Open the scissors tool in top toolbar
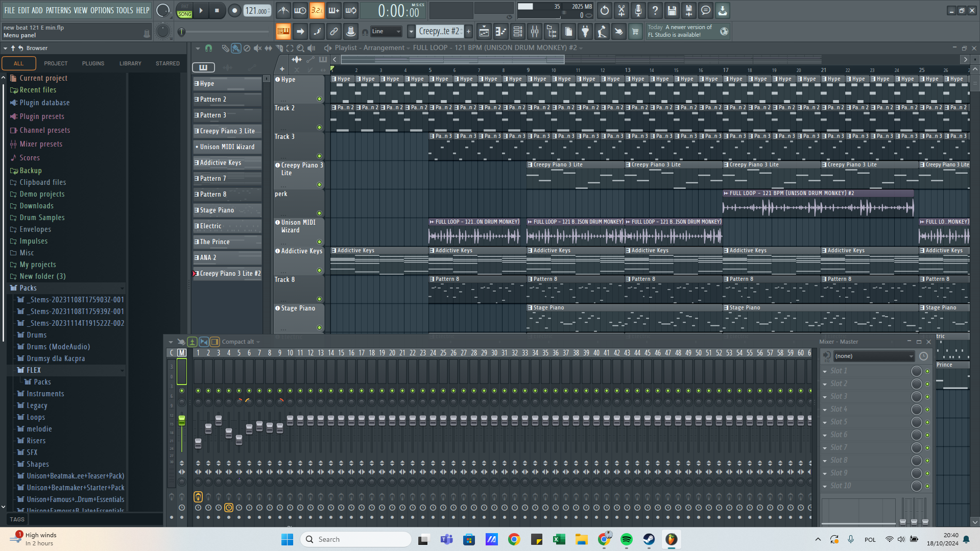Image resolution: width=980 pixels, height=551 pixels. pyautogui.click(x=622, y=10)
